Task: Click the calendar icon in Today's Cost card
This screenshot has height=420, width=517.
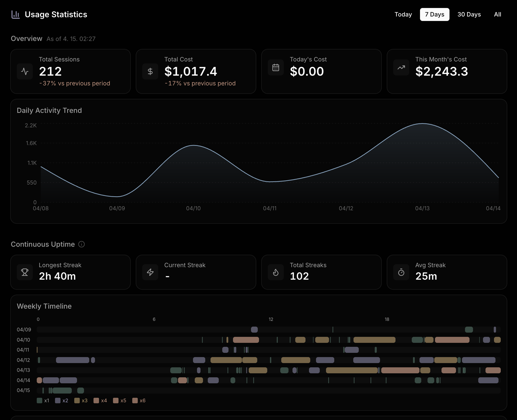Action: click(x=276, y=67)
